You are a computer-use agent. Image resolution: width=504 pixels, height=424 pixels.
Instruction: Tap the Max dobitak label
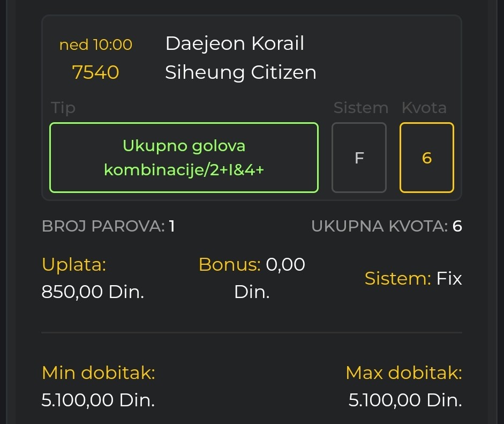tap(404, 373)
